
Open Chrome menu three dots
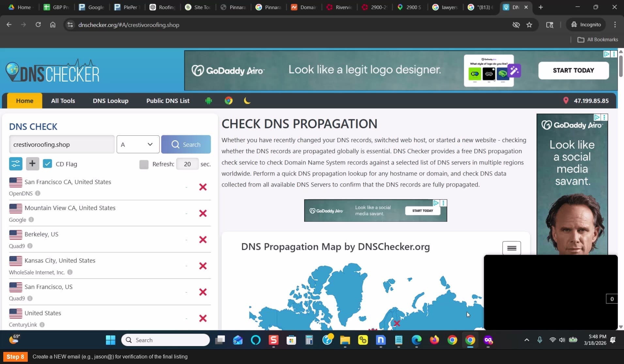[615, 25]
